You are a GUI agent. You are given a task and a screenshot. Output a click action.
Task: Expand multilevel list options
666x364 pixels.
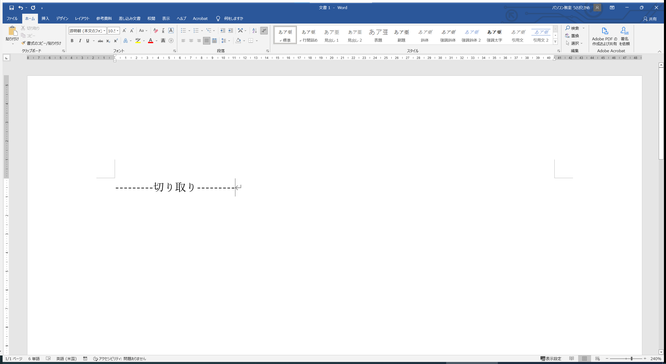tap(214, 31)
